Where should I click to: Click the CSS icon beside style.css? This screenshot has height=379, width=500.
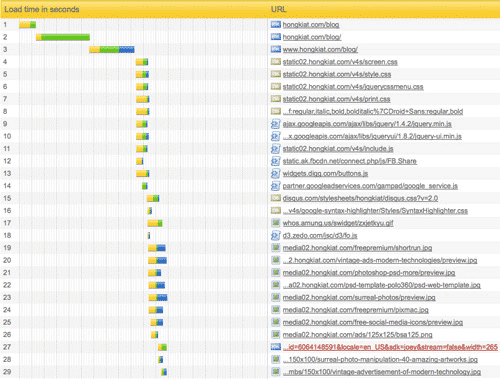(276, 74)
